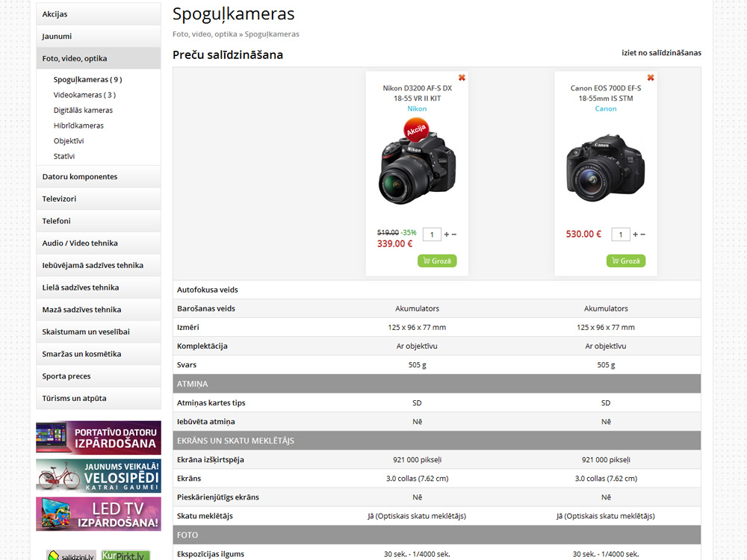Open Sporta preces category
The image size is (747, 560).
[x=98, y=376]
